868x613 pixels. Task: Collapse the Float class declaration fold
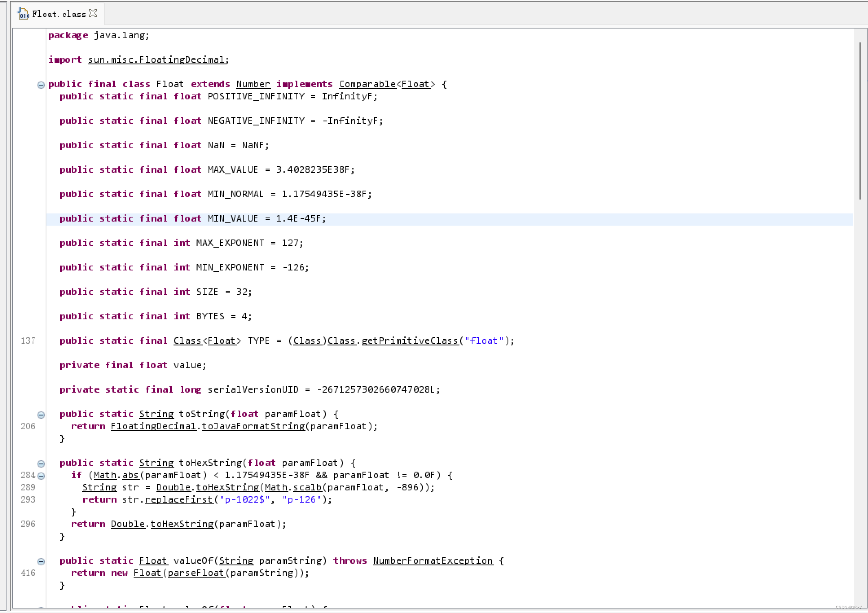coord(41,85)
